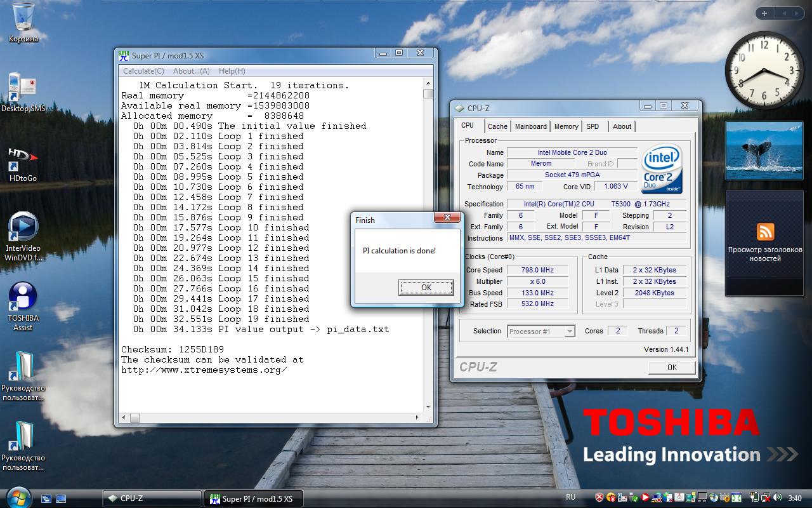Click the Multiplier value x 6.0
This screenshot has height=508, width=812.
tap(537, 281)
